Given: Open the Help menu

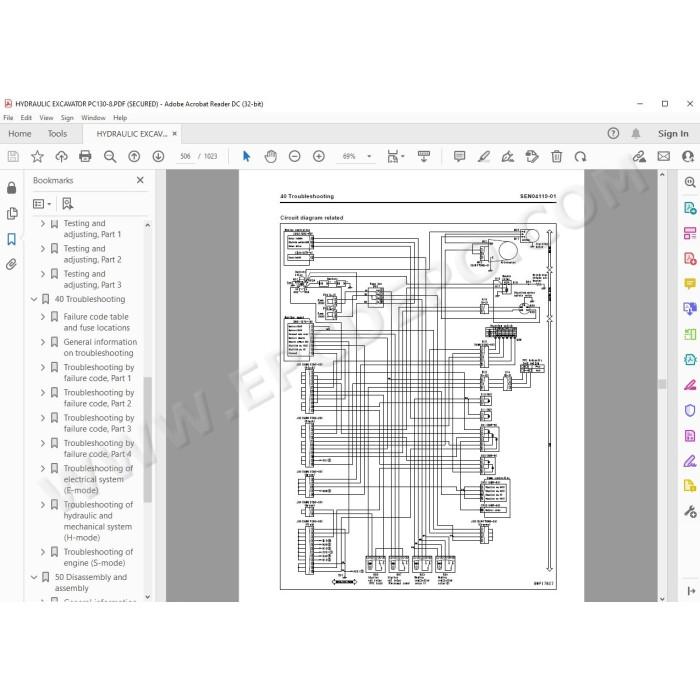Looking at the screenshot, I should point(120,118).
